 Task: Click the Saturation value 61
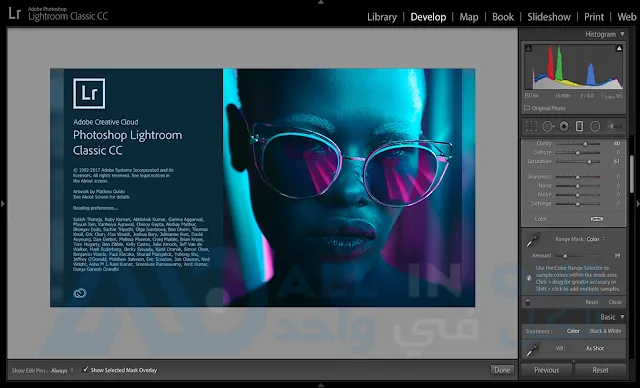point(617,161)
